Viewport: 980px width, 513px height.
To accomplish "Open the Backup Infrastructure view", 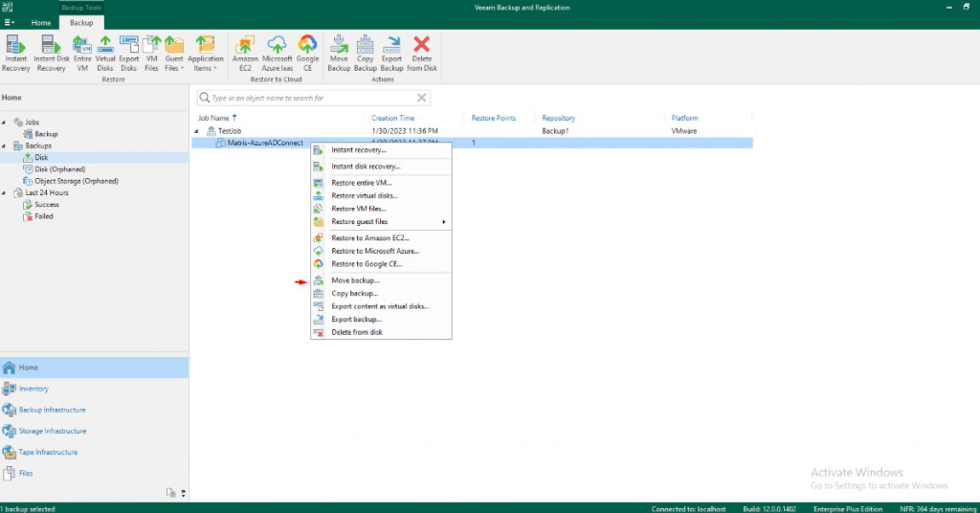I will (x=53, y=410).
